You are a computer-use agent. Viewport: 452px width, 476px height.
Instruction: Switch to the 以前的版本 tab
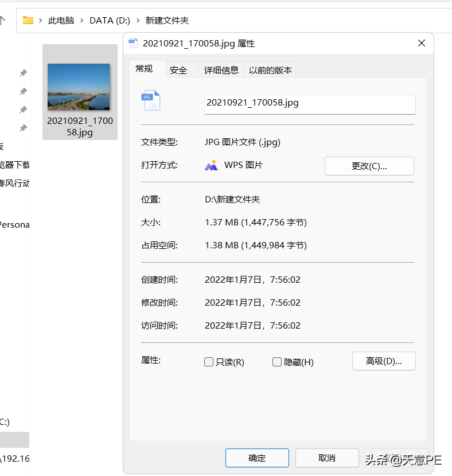[270, 71]
